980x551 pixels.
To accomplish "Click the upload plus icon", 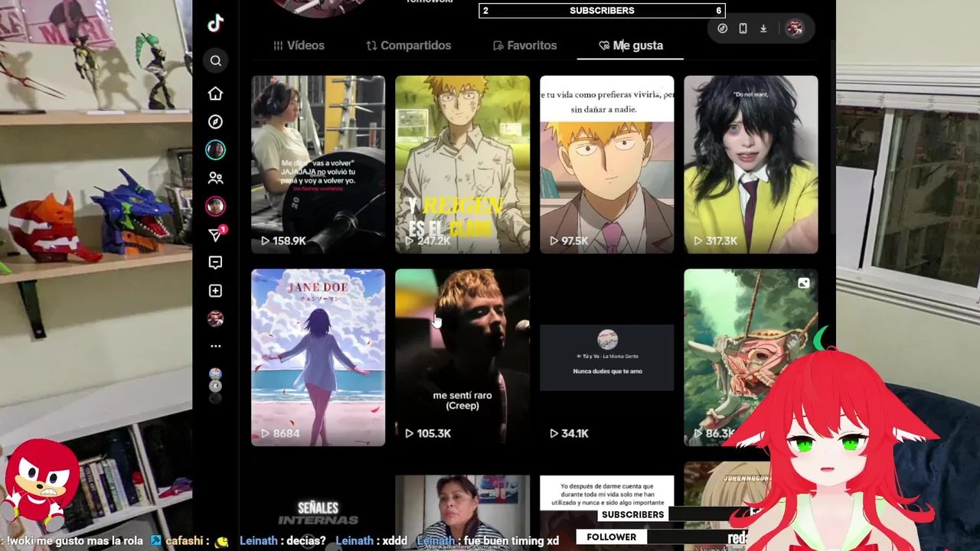I will coord(215,291).
